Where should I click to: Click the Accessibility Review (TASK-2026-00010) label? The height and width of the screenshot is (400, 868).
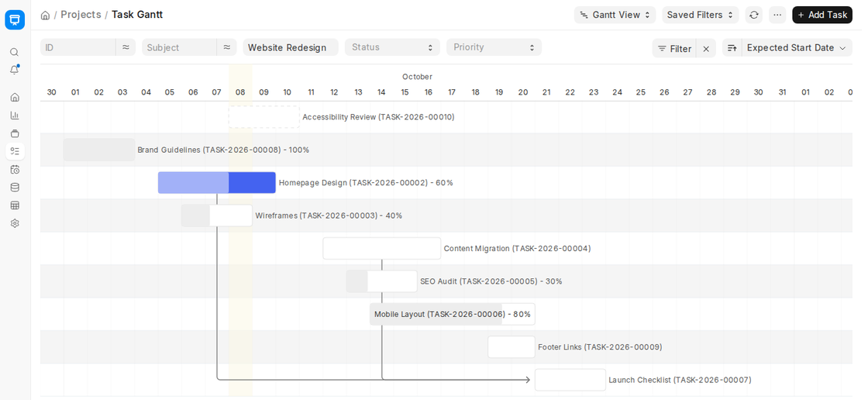[379, 117]
